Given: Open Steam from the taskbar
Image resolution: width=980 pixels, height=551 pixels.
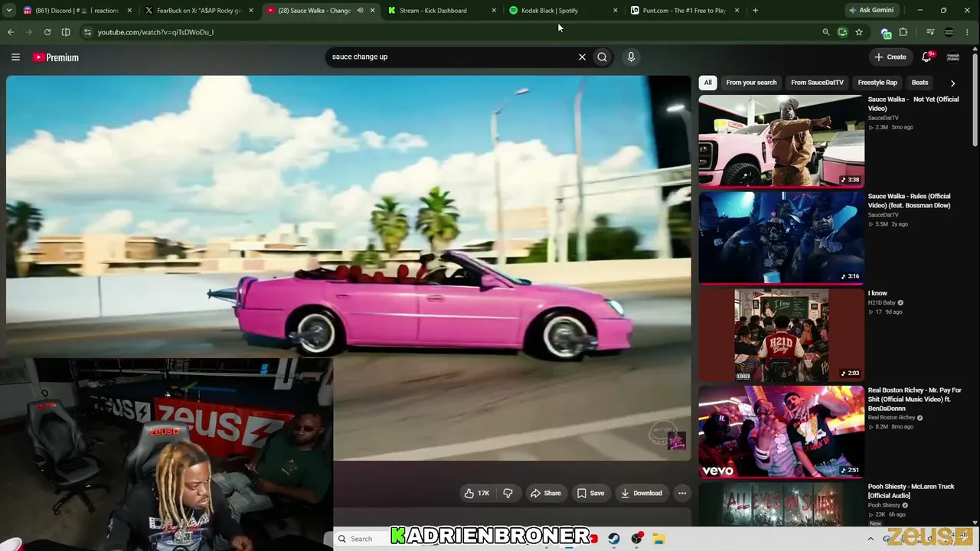Looking at the screenshot, I should (614, 539).
